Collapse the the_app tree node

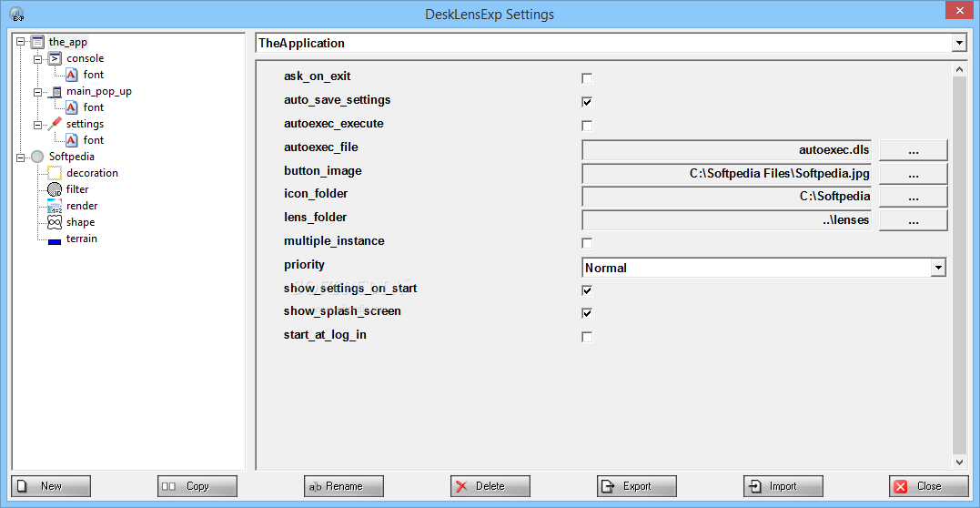coord(21,43)
